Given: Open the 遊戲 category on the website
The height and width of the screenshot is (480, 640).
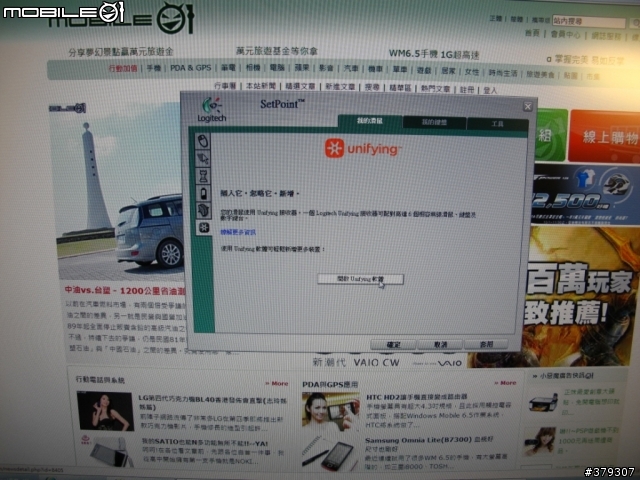Looking at the screenshot, I should click(424, 70).
